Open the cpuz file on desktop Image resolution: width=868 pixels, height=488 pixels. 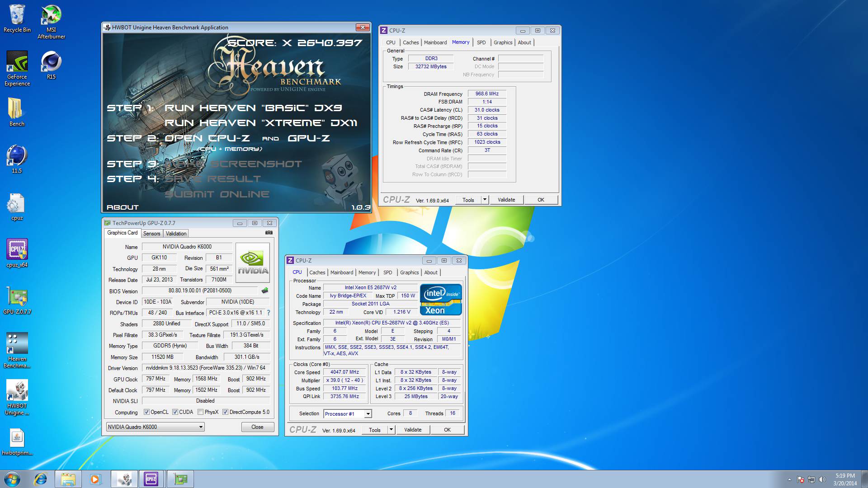click(x=17, y=206)
